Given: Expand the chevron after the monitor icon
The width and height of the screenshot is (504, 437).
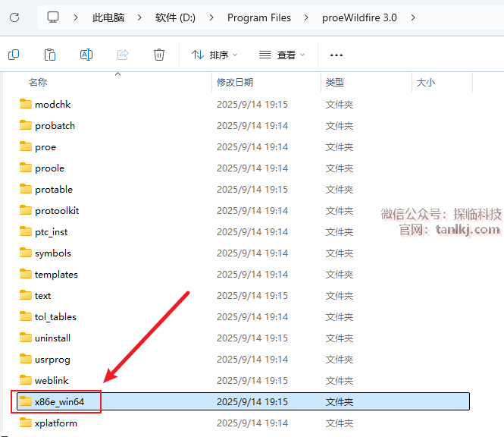Looking at the screenshot, I should pyautogui.click(x=76, y=17).
